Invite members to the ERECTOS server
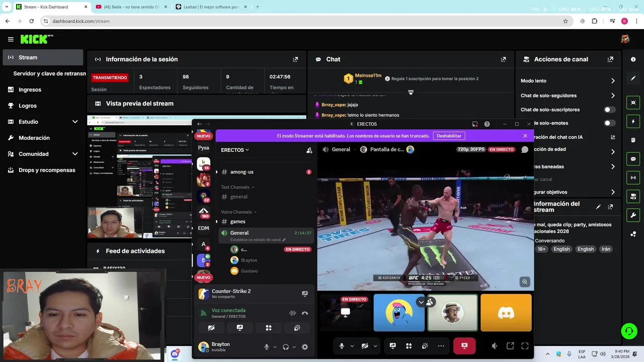The height and width of the screenshot is (362, 644). (x=309, y=150)
